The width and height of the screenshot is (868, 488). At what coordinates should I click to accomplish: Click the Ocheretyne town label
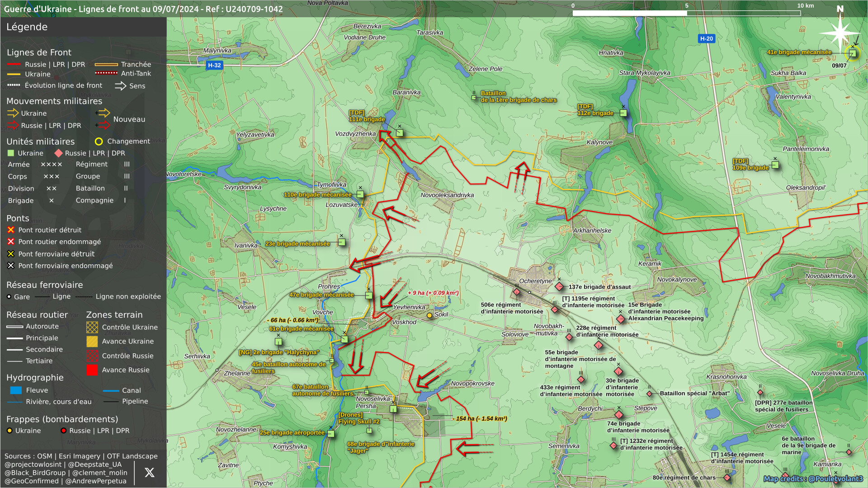coord(535,281)
